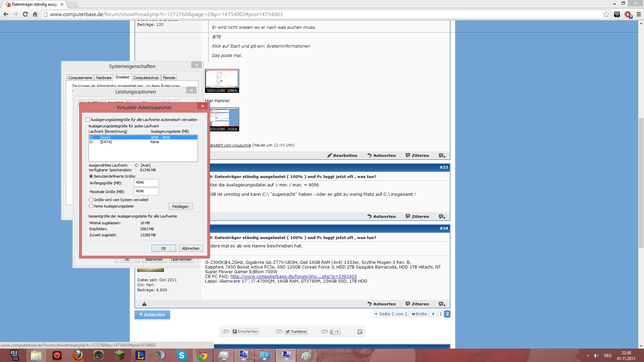This screenshot has width=644, height=362.
Task: Open Skype from the taskbar
Action: [181, 355]
